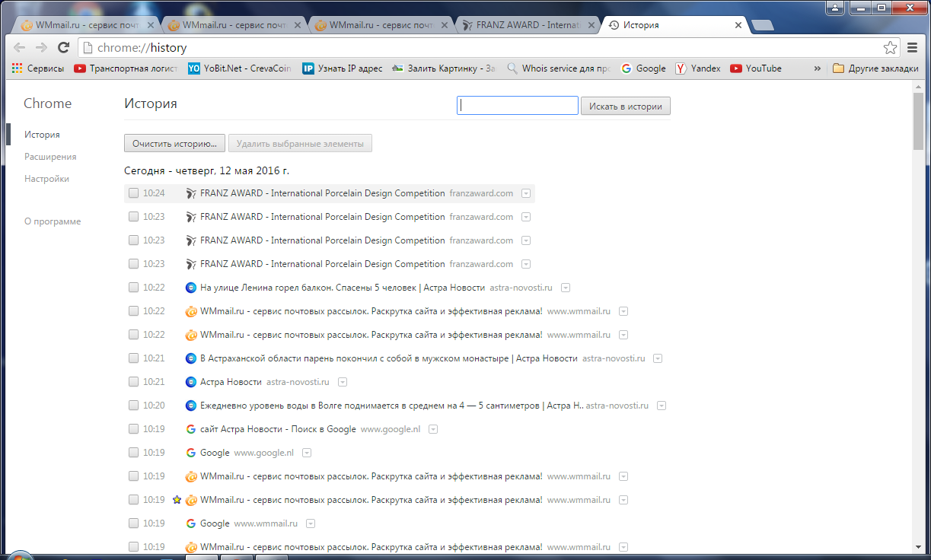This screenshot has height=560, width=931.
Task: Open О программе in left sidebar
Action: click(x=53, y=221)
